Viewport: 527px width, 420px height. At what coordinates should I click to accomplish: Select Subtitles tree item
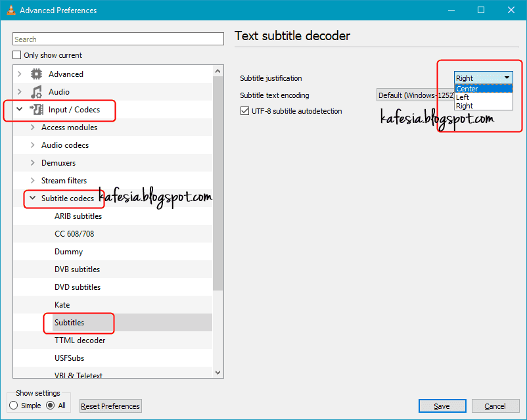69,323
